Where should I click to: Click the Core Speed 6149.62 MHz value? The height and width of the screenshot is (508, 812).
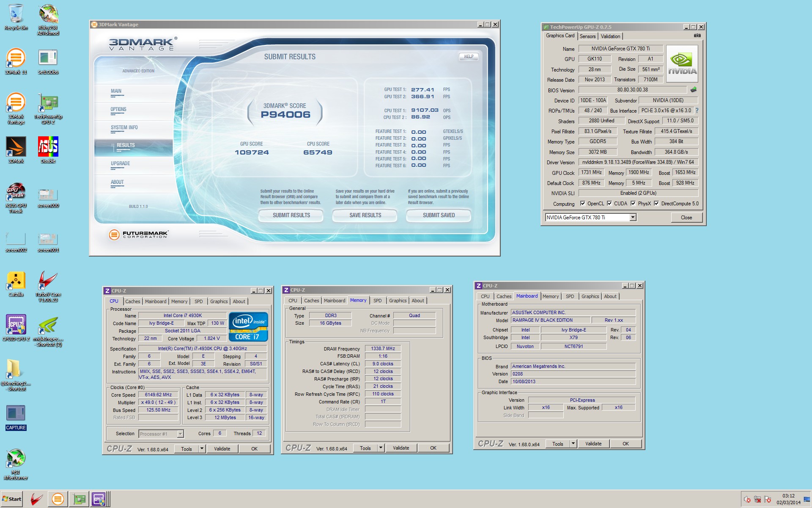coord(158,395)
